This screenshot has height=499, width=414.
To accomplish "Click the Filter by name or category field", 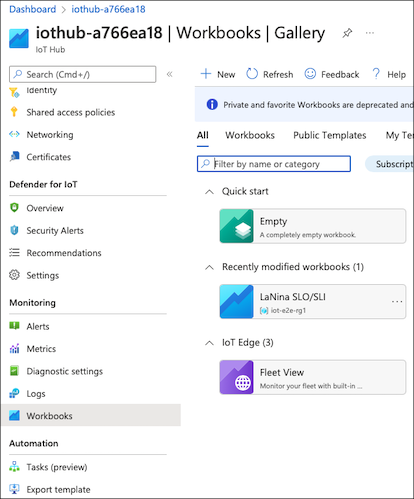I will [x=274, y=164].
